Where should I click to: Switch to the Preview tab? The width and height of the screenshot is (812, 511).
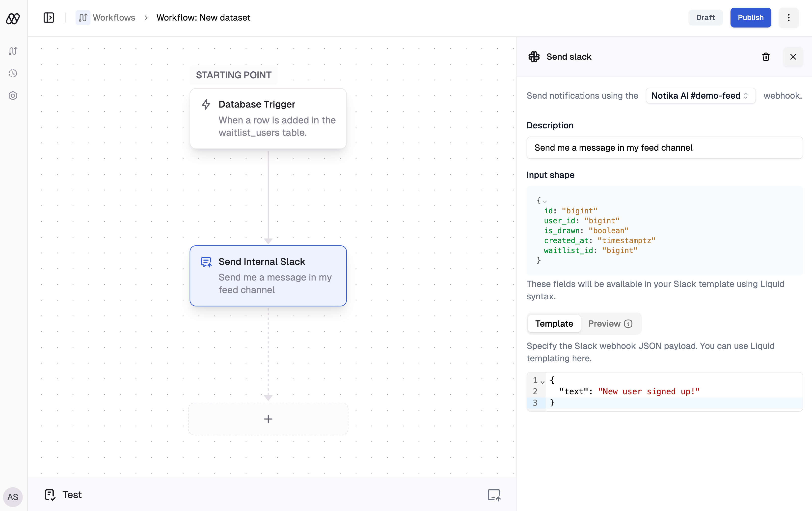tap(604, 324)
